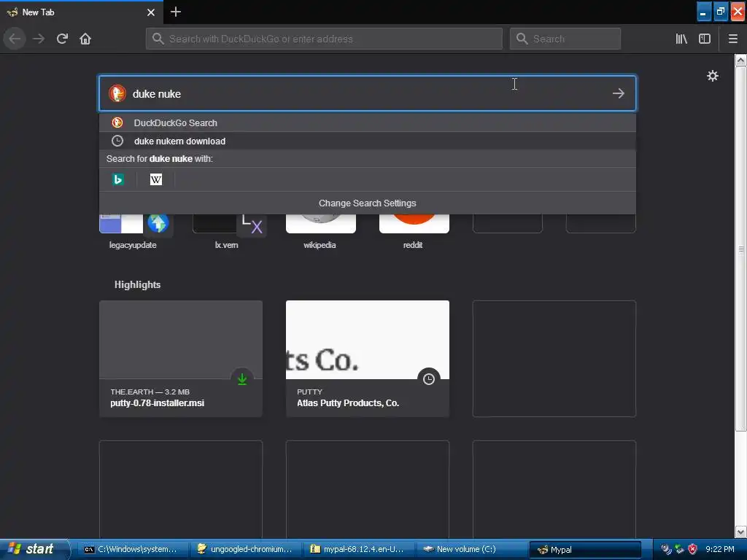This screenshot has height=560, width=747.
Task: Search duke nuke with Wikipedia icon
Action: point(156,179)
